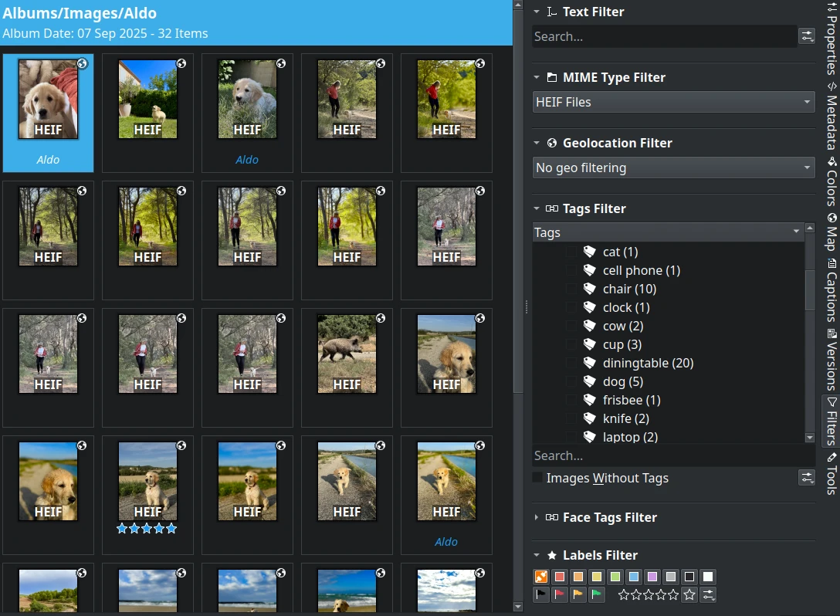Expand the Face Tags Filter section

(538, 517)
